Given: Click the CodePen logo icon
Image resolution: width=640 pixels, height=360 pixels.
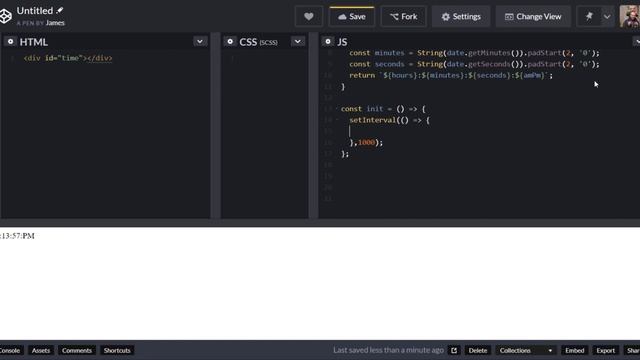Looking at the screenshot, I should click(6, 16).
